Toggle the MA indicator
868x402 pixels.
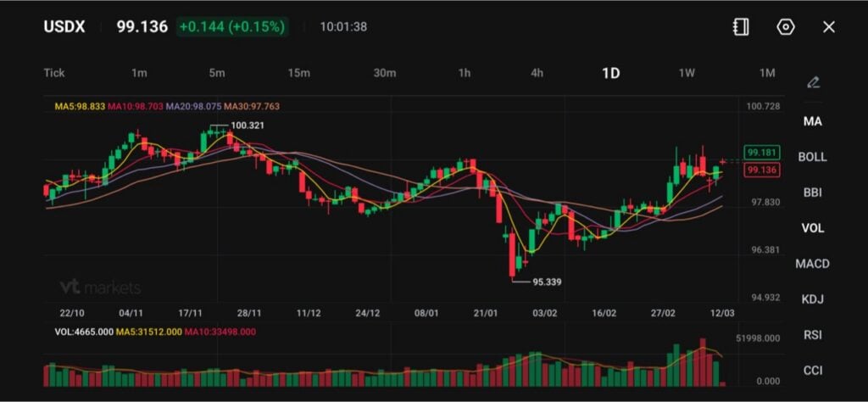812,121
